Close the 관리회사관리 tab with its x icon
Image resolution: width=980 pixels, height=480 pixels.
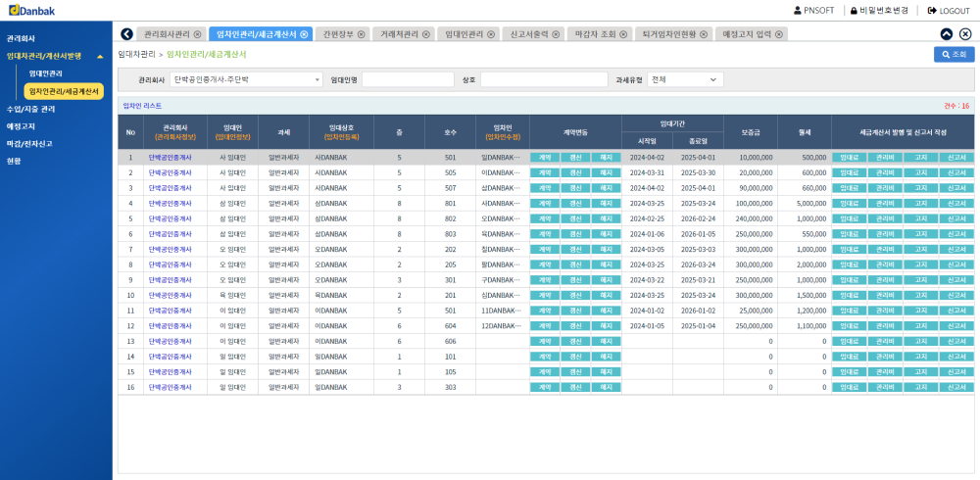[x=198, y=34]
